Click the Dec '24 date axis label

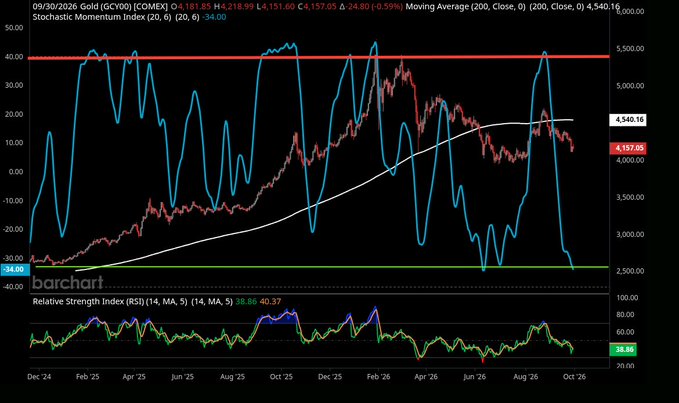click(x=39, y=377)
